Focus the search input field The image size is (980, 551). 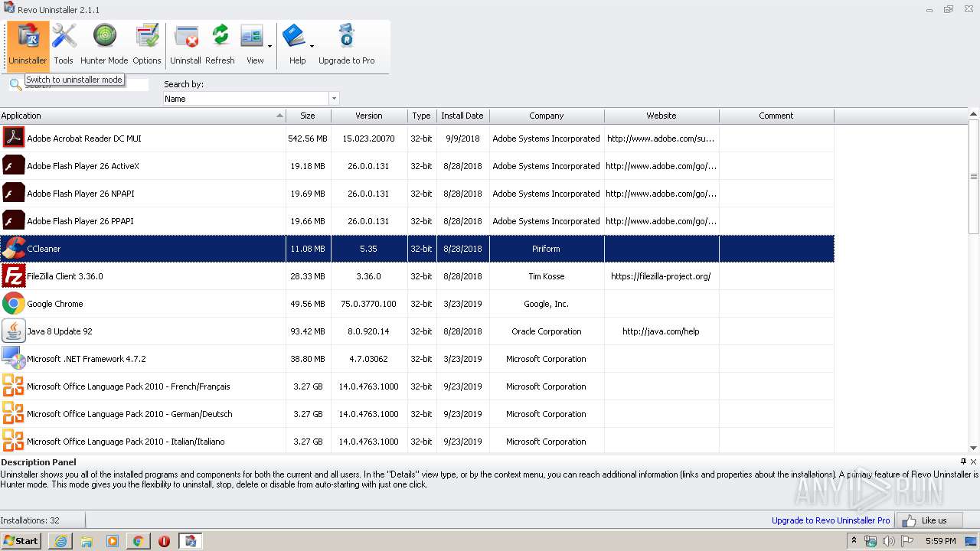click(86, 85)
